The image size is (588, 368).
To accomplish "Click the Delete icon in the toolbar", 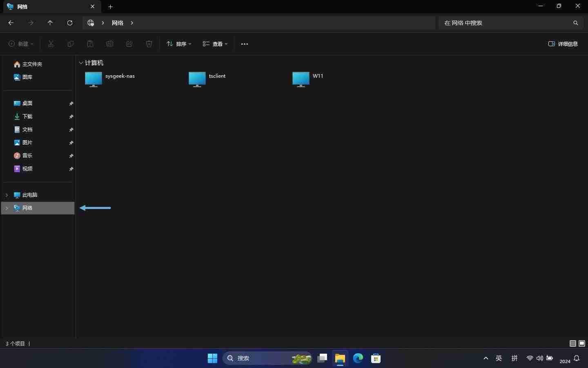I will (x=149, y=44).
